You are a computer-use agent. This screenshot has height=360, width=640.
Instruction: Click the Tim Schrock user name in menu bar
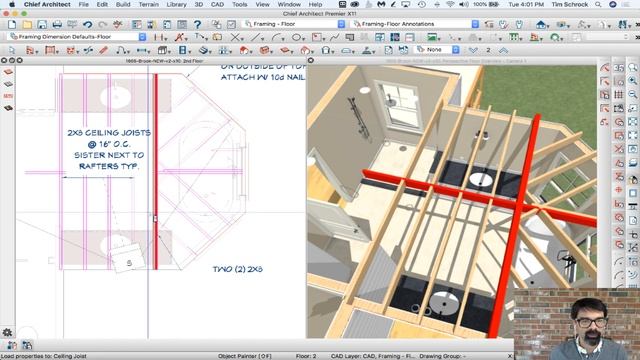(570, 4)
